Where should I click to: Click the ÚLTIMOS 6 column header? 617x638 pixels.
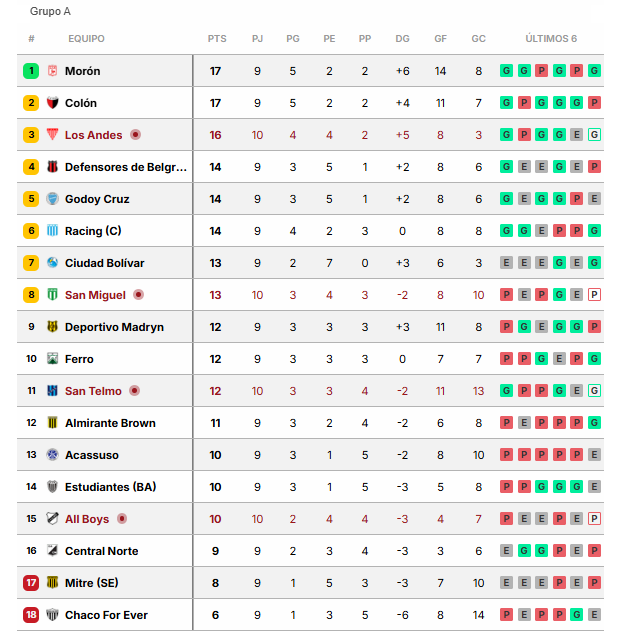(x=551, y=39)
